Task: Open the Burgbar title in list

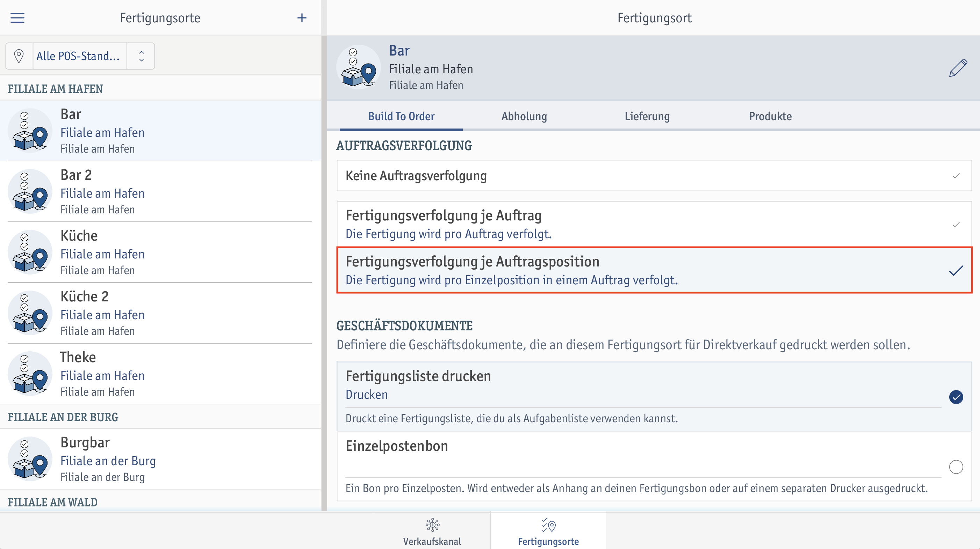Action: coord(85,442)
